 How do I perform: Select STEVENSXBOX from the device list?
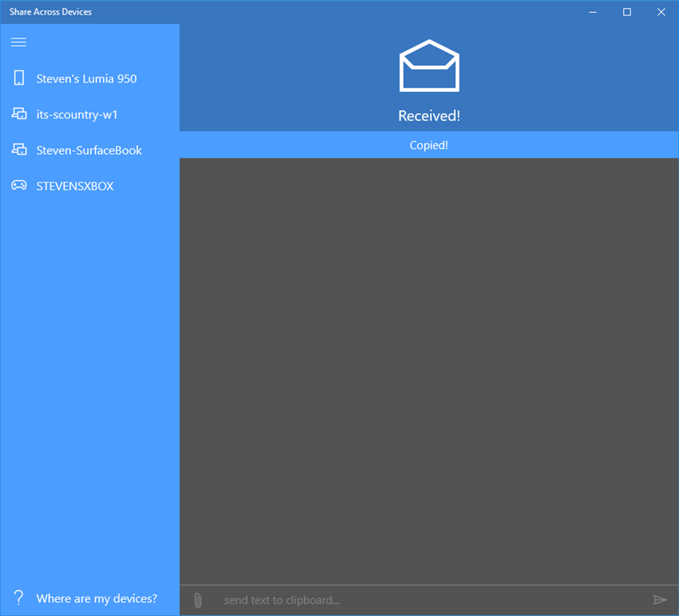pos(75,186)
